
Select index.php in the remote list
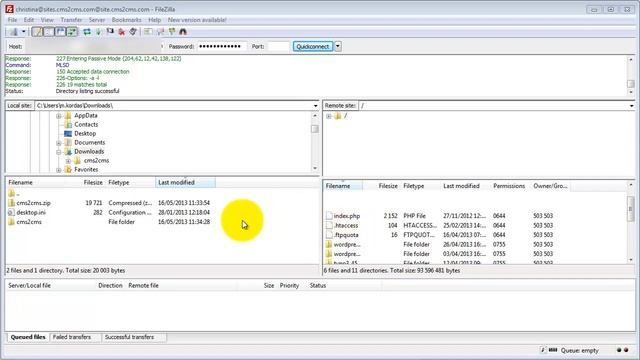point(347,216)
